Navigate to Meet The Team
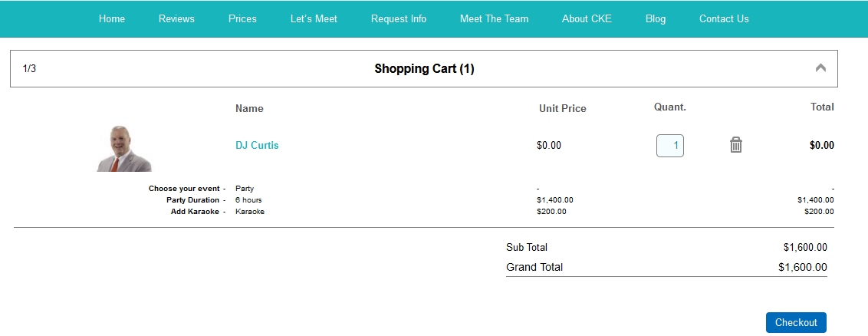Image resolution: width=868 pixels, height=336 pixels. coord(494,18)
